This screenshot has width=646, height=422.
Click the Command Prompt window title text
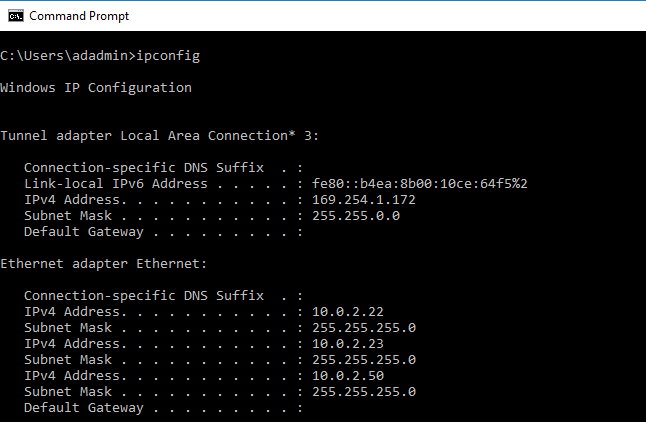point(79,16)
